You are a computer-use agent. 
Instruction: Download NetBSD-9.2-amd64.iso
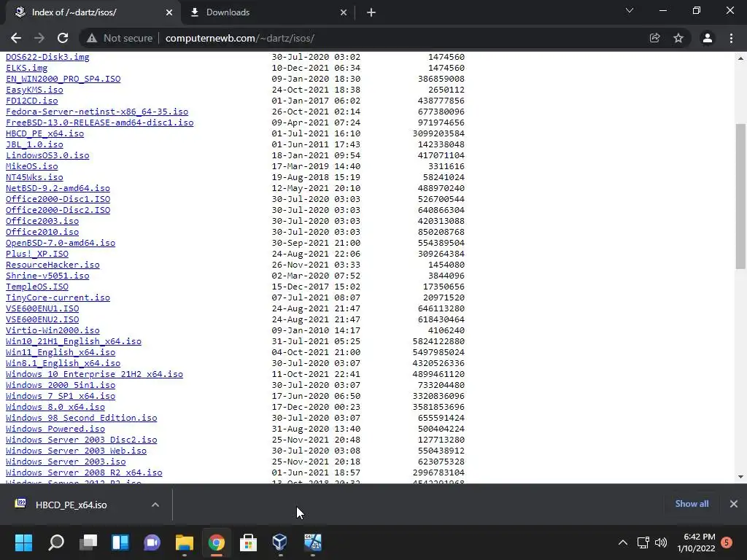(x=58, y=189)
